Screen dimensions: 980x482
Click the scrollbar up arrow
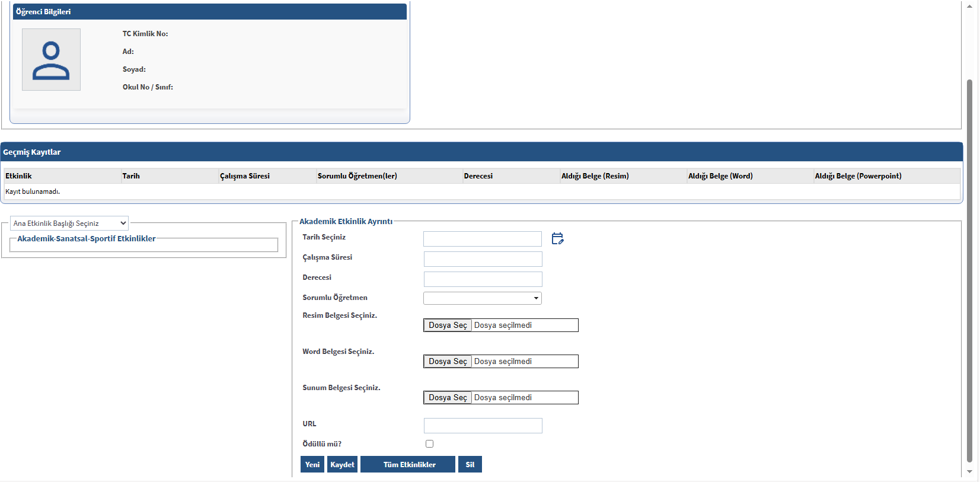[x=969, y=7]
